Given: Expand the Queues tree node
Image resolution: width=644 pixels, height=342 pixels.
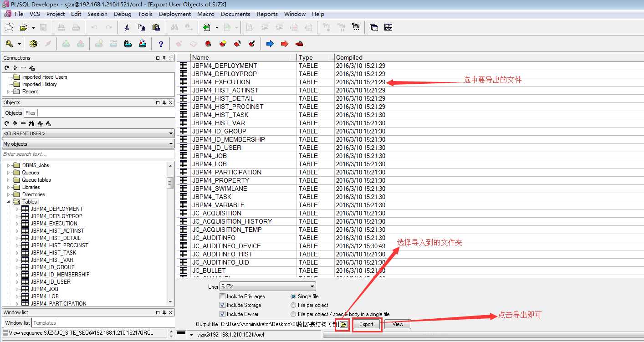Looking at the screenshot, I should [8, 173].
